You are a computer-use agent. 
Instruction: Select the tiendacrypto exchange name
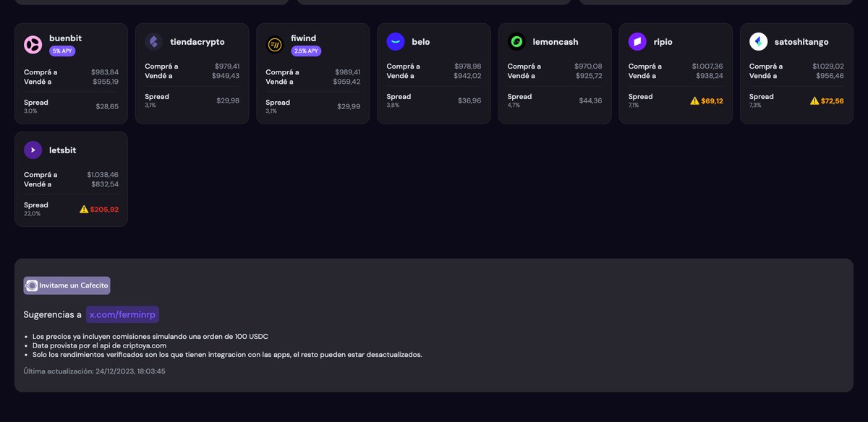(197, 42)
